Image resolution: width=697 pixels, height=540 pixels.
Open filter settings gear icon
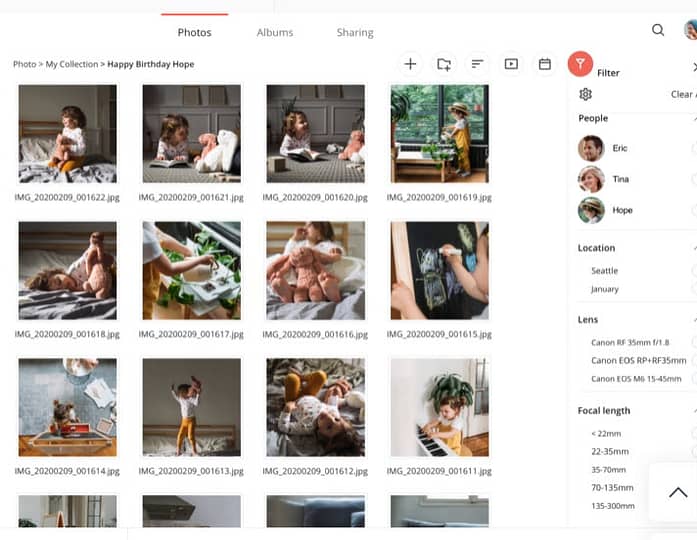(x=585, y=94)
